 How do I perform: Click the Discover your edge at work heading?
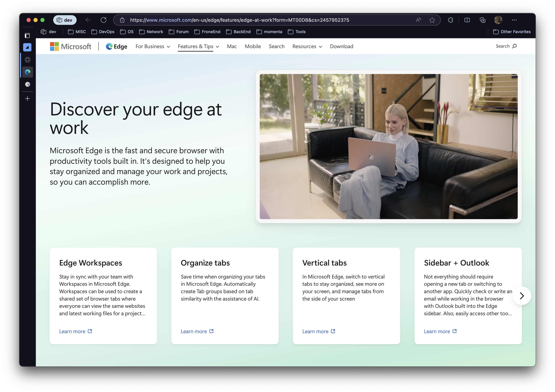[x=136, y=118]
